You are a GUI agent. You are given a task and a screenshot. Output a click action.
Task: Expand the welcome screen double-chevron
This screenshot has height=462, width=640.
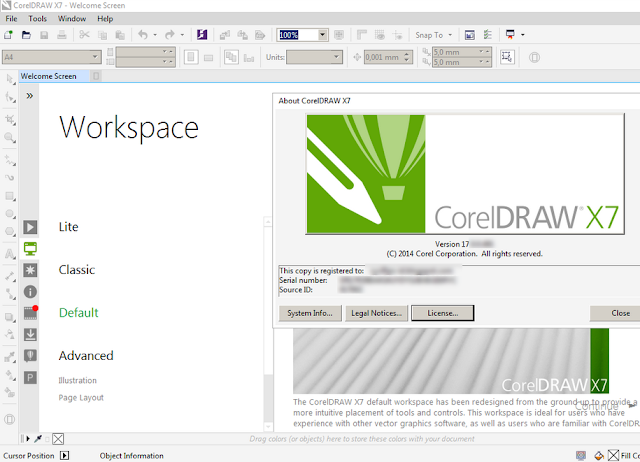pos(29,96)
